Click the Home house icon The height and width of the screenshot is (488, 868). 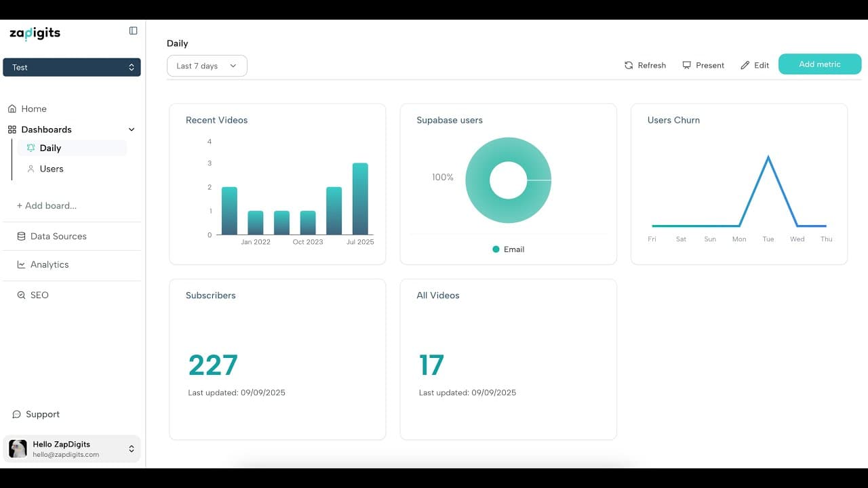coord(12,108)
